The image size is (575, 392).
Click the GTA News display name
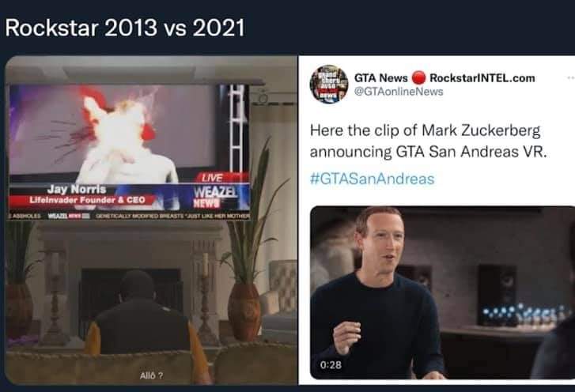tap(381, 78)
